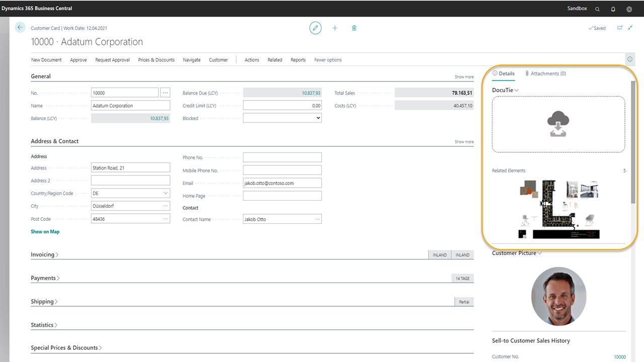Open the search magnifier in the top bar
Screen dimensions: 644x362
597,9
